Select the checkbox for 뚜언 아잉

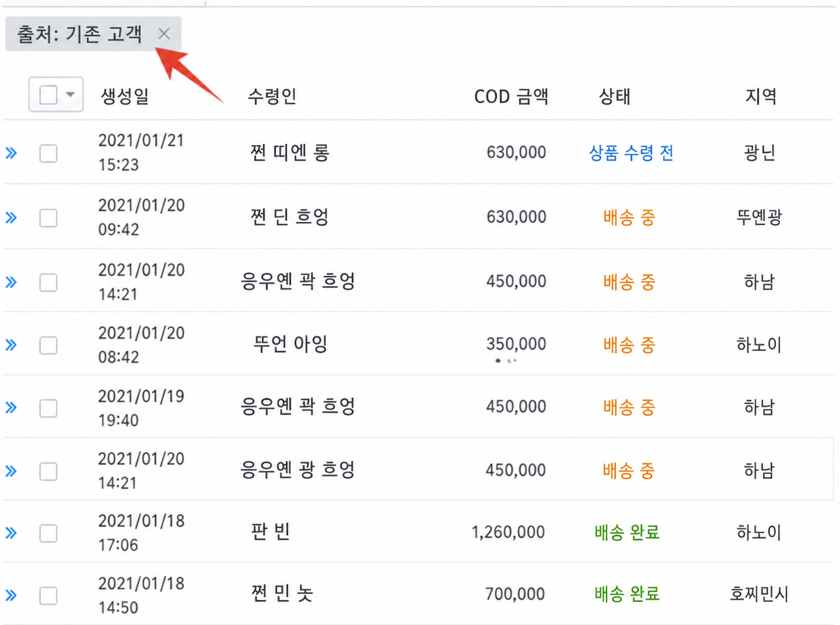[49, 345]
